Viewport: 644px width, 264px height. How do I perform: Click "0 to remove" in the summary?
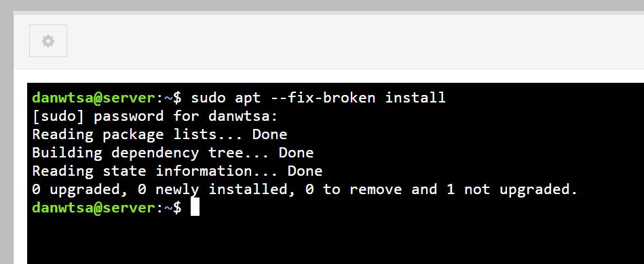(x=354, y=189)
